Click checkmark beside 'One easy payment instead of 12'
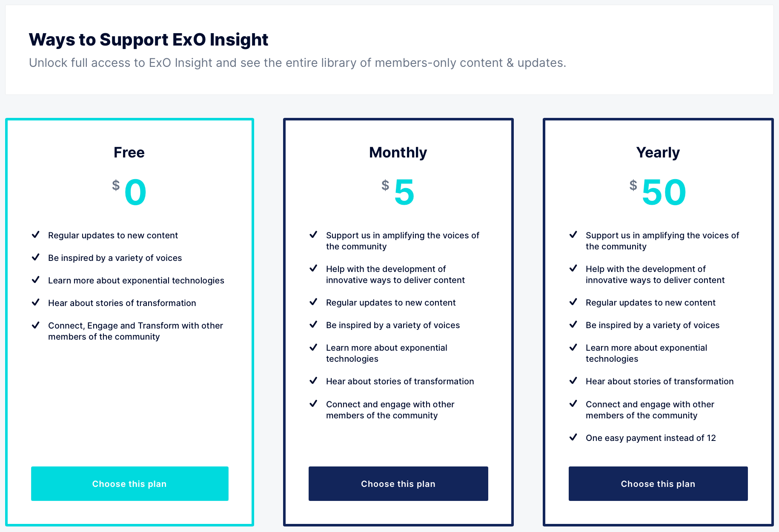The image size is (779, 532). coord(573,437)
